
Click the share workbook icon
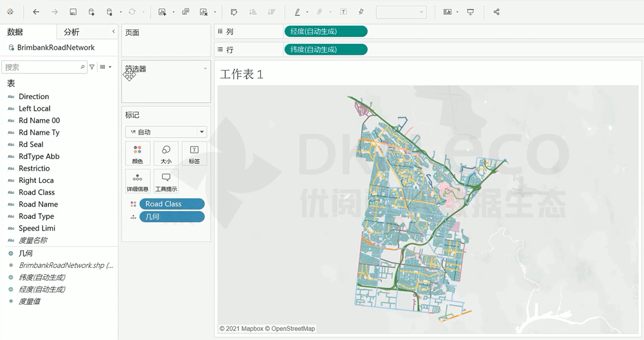[x=497, y=12]
